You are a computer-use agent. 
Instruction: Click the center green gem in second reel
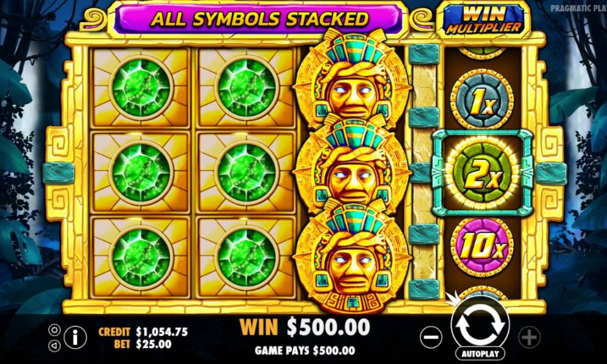pyautogui.click(x=246, y=174)
